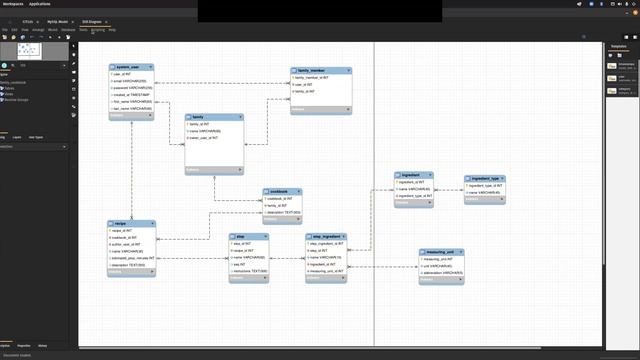Open the selection dropdown in left panel

[64, 147]
